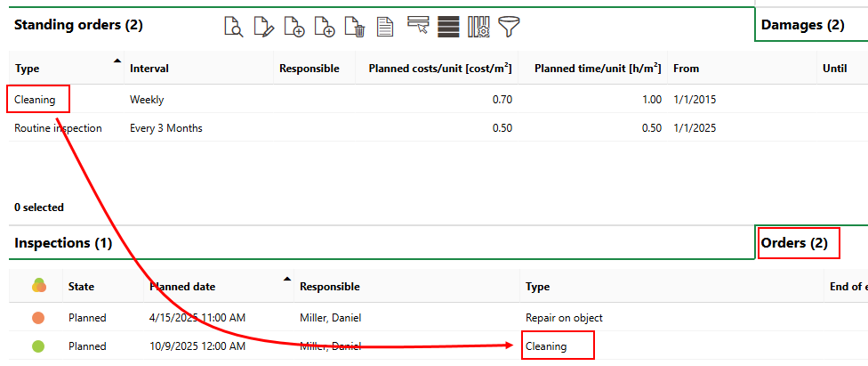Switch to the Damages (2) tab
Image resolution: width=868 pixels, height=366 pixels.
802,25
